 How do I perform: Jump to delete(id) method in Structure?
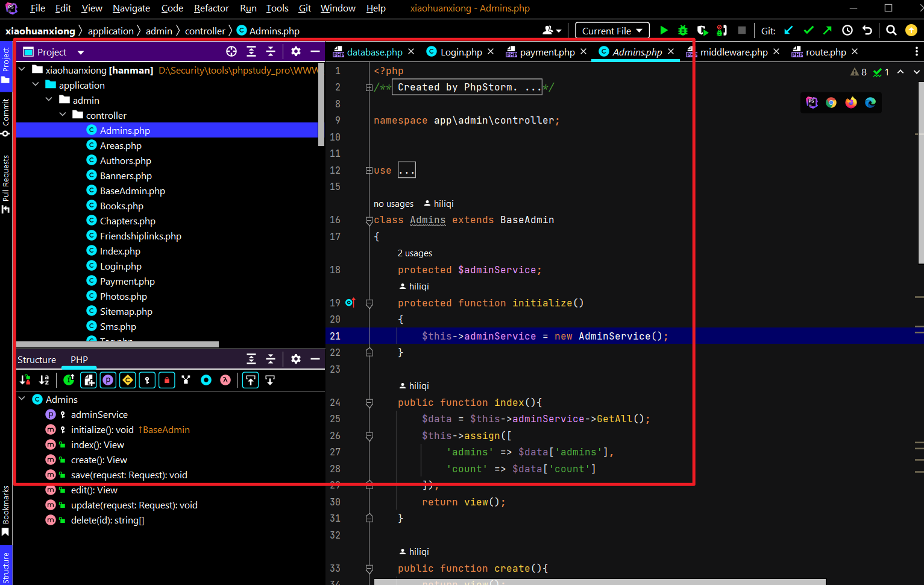[x=107, y=520]
